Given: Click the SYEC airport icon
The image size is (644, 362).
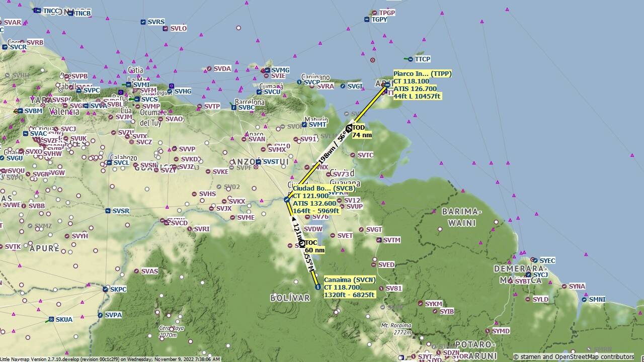Looking at the screenshot, I should pyautogui.click(x=535, y=260).
